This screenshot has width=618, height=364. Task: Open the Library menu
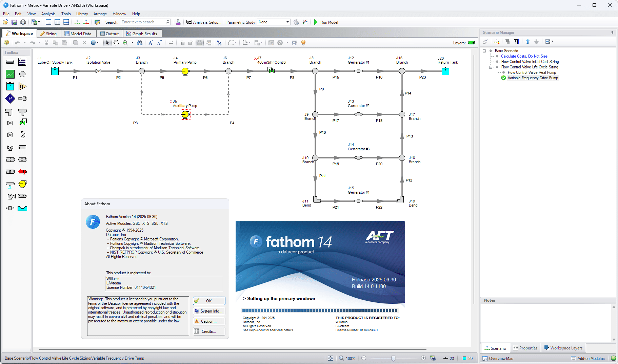point(82,14)
